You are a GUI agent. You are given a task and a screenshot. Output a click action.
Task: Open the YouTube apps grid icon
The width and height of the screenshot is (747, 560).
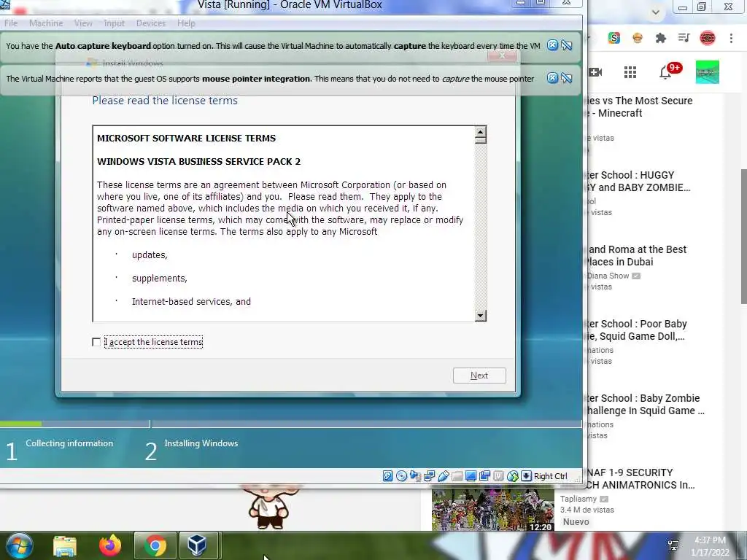630,72
